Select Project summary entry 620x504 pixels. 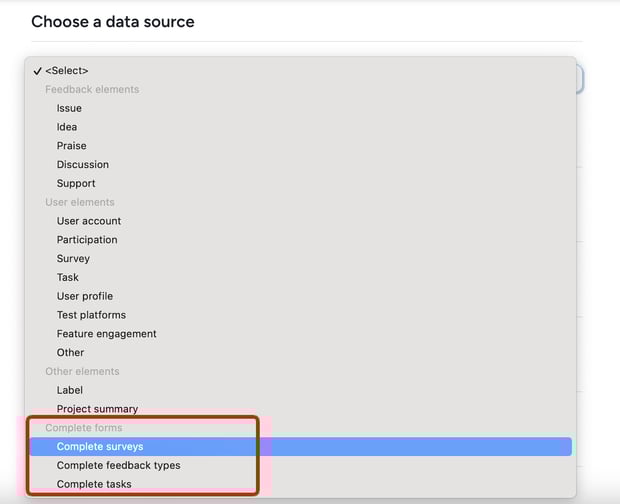coord(301,409)
